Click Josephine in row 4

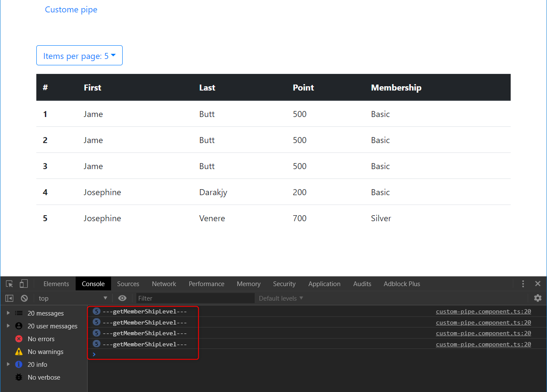coord(102,192)
